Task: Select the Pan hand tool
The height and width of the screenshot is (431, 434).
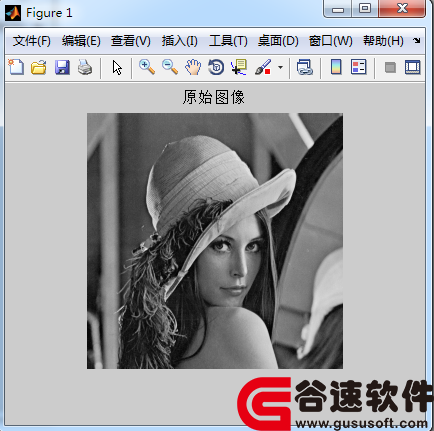Action: click(x=193, y=67)
